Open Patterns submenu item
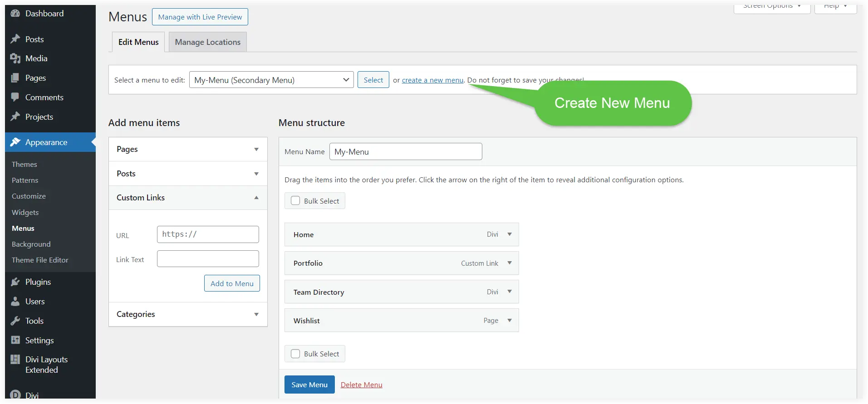Image resolution: width=868 pixels, height=404 pixels. click(x=25, y=180)
